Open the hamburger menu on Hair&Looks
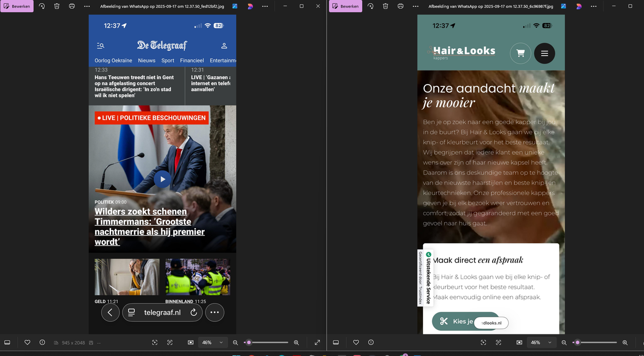 coord(544,53)
